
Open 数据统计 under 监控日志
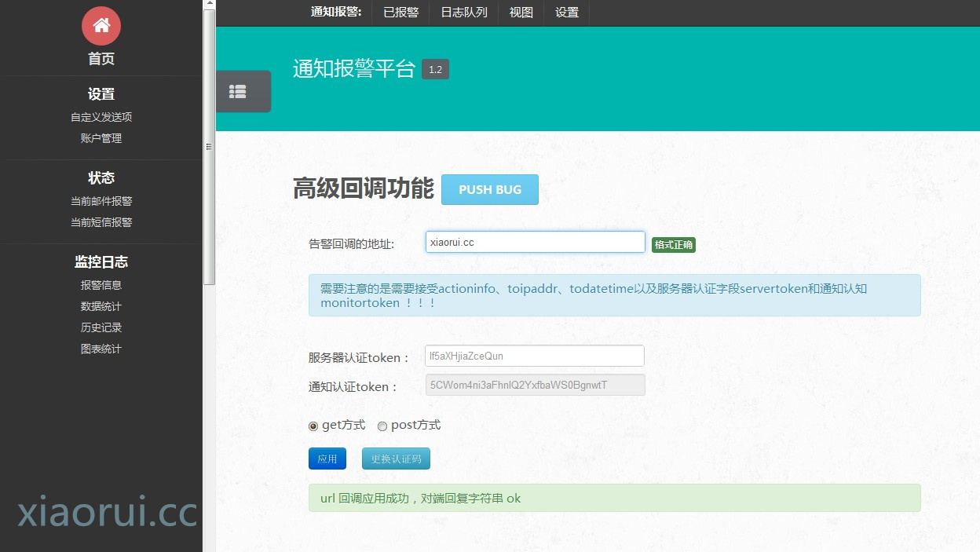point(101,306)
